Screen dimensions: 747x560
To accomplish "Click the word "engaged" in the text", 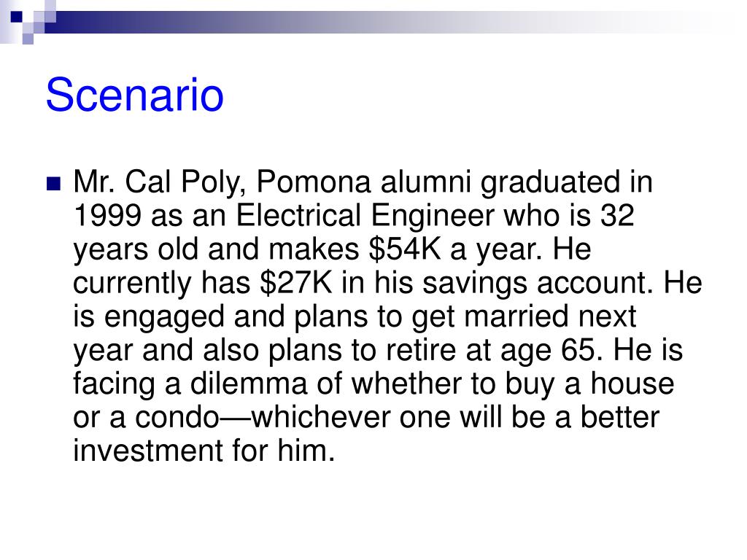I will point(163,318).
